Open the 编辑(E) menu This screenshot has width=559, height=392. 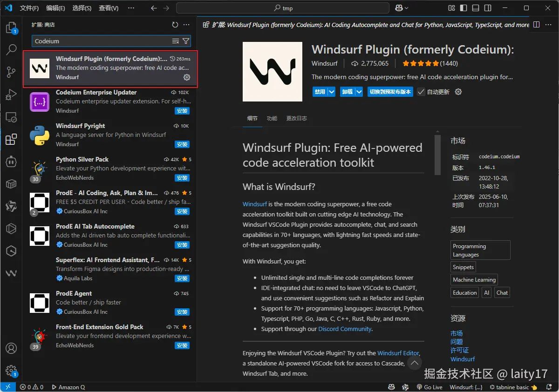(x=56, y=8)
